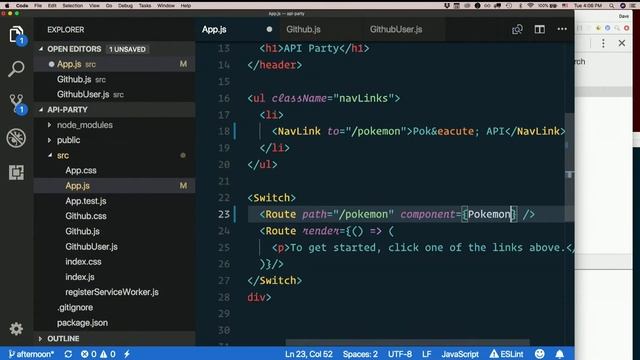The height and width of the screenshot is (360, 640).
Task: Click the Wi-Fi icon in menu bar
Action: pos(530,5)
